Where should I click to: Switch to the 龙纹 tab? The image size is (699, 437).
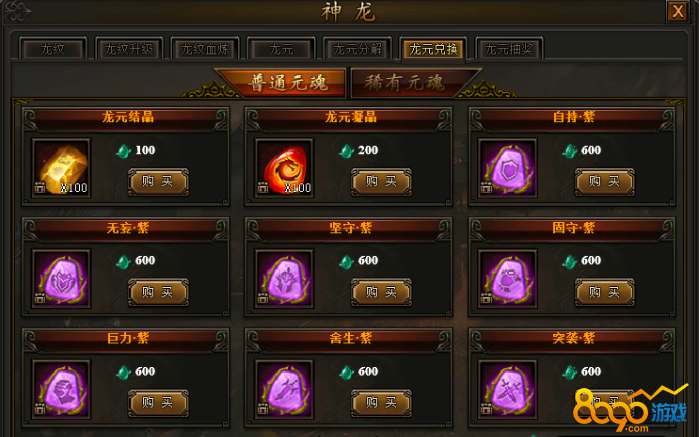[53, 49]
